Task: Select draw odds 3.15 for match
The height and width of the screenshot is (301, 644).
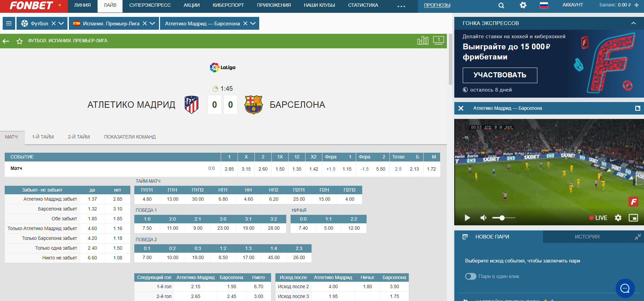Action: tap(246, 169)
